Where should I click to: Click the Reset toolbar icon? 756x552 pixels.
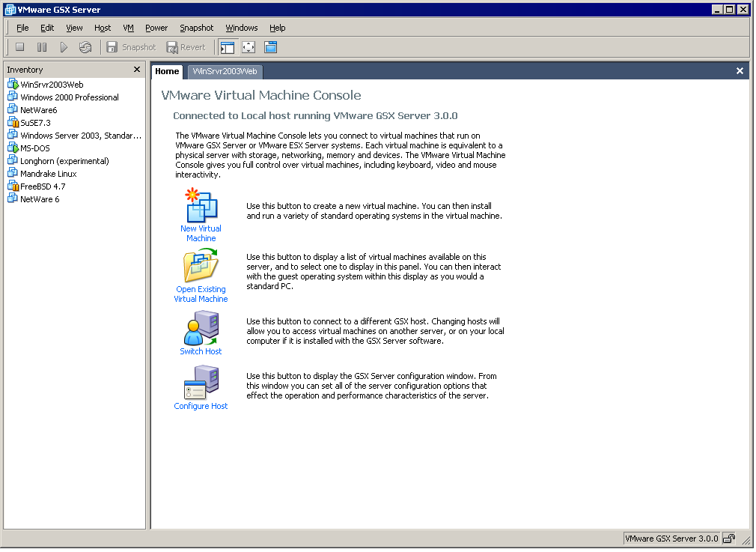tap(85, 47)
